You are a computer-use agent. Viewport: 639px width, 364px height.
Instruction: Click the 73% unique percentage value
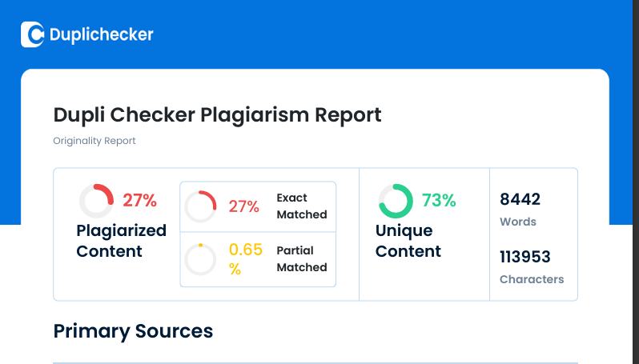(x=439, y=200)
